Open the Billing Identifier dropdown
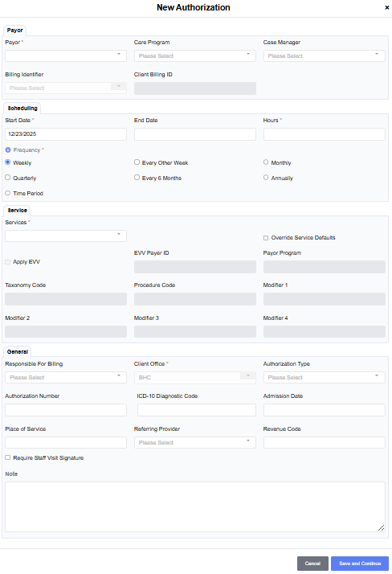Screen dimensions: 392x574 (66, 88)
